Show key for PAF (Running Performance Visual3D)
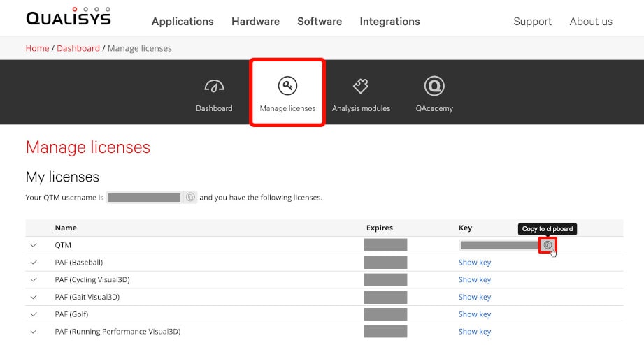644x345 pixels. click(x=475, y=332)
